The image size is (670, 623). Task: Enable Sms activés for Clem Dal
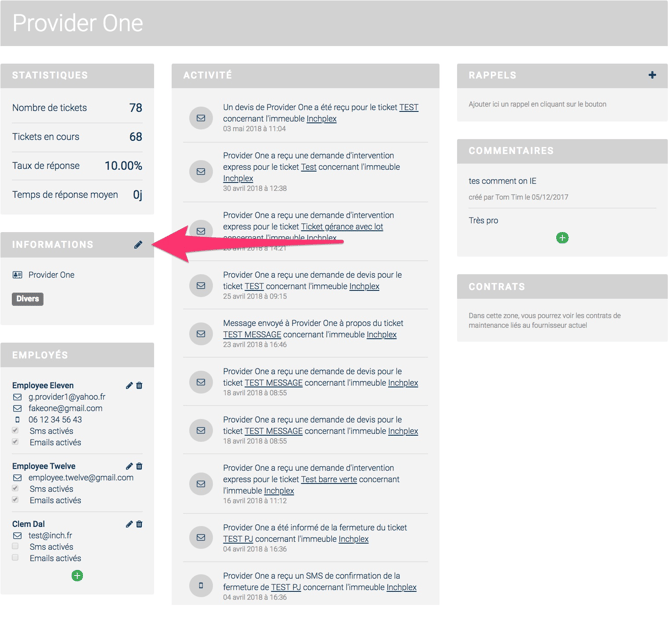click(16, 547)
